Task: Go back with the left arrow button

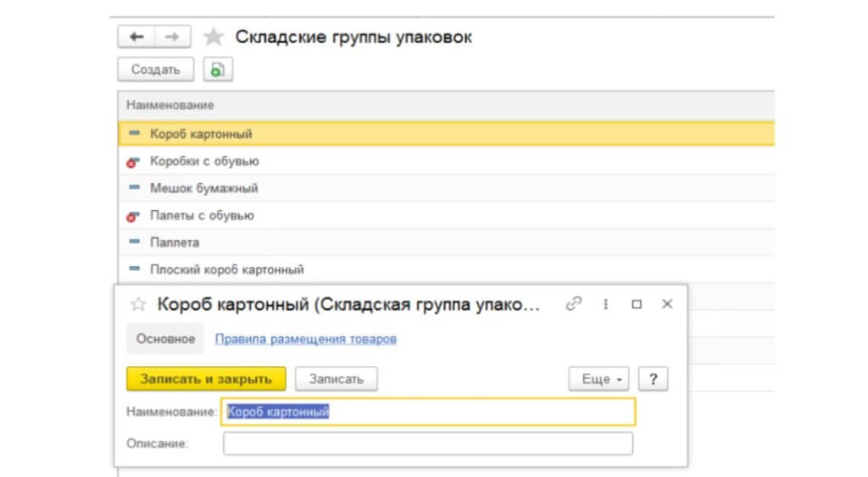Action: 136,37
